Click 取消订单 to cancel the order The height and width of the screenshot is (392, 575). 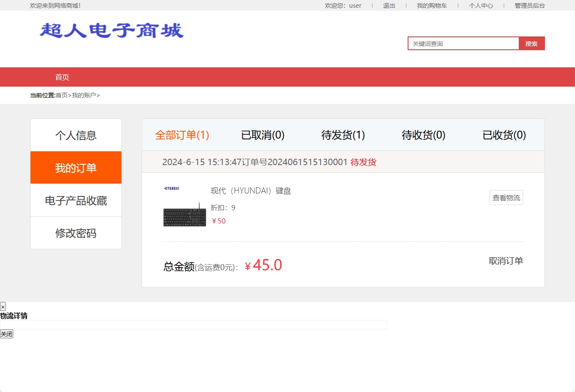[x=505, y=261]
